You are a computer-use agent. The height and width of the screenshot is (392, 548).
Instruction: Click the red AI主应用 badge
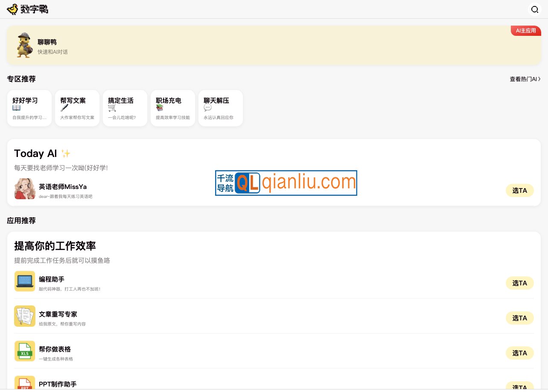click(x=525, y=31)
